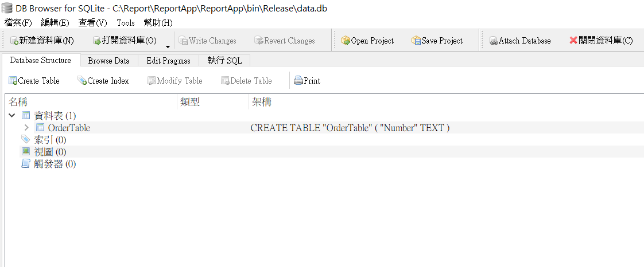The height and width of the screenshot is (267, 644).
Task: Switch to the 執行 SQL tab
Action: 224,61
